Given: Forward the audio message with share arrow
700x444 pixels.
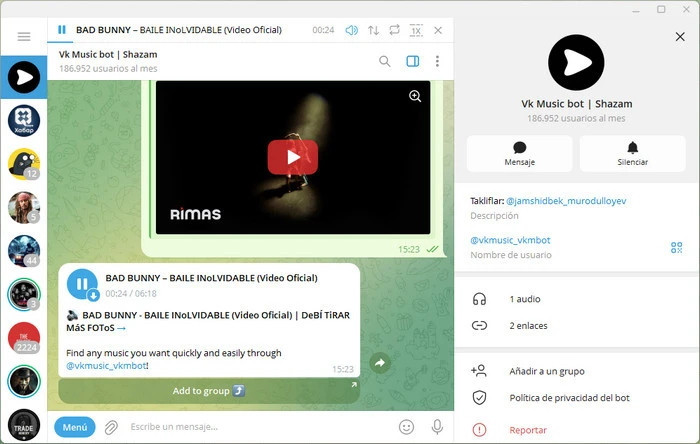Looking at the screenshot, I should (380, 363).
